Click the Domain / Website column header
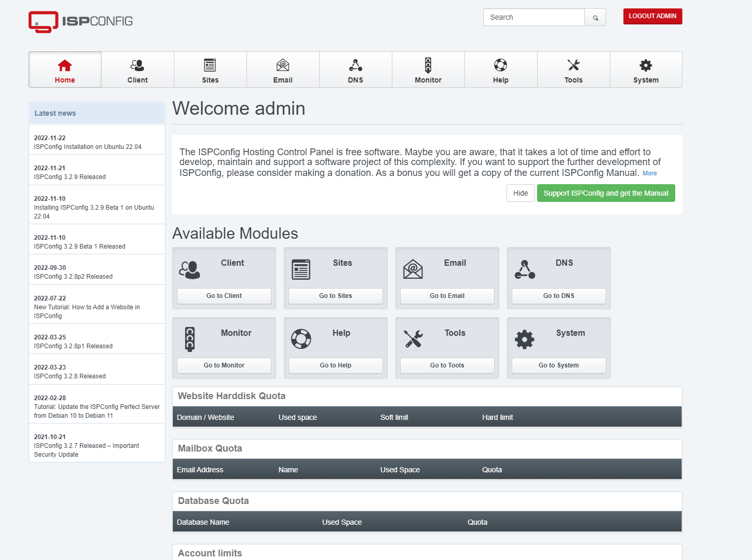Screen dimensions: 752x560 pos(206,417)
